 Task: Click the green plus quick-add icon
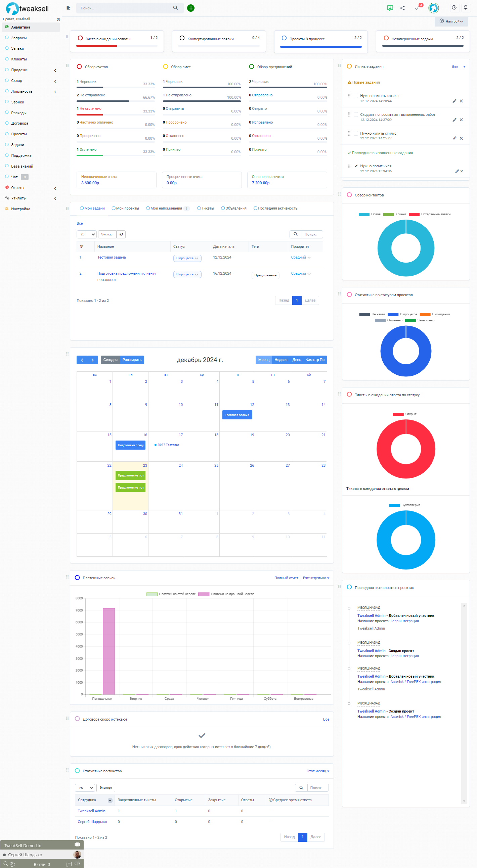tap(191, 8)
